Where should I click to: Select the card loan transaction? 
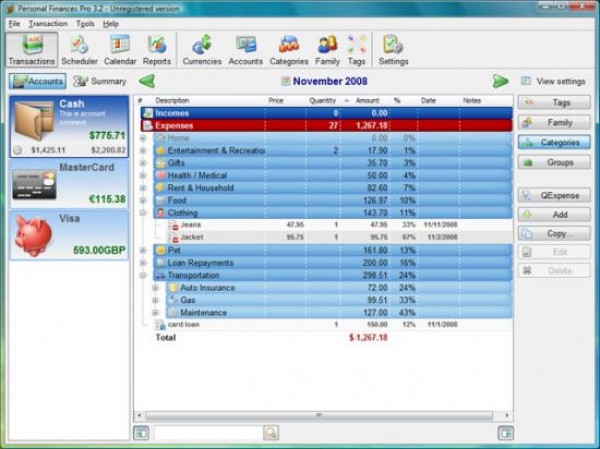(x=333, y=325)
